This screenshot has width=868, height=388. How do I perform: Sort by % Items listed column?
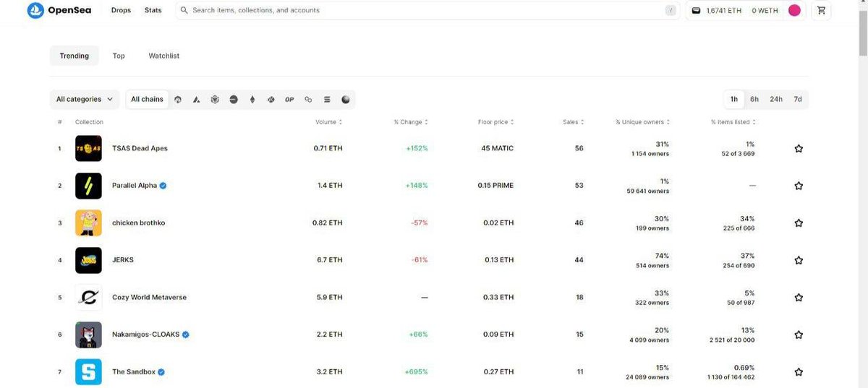click(734, 122)
